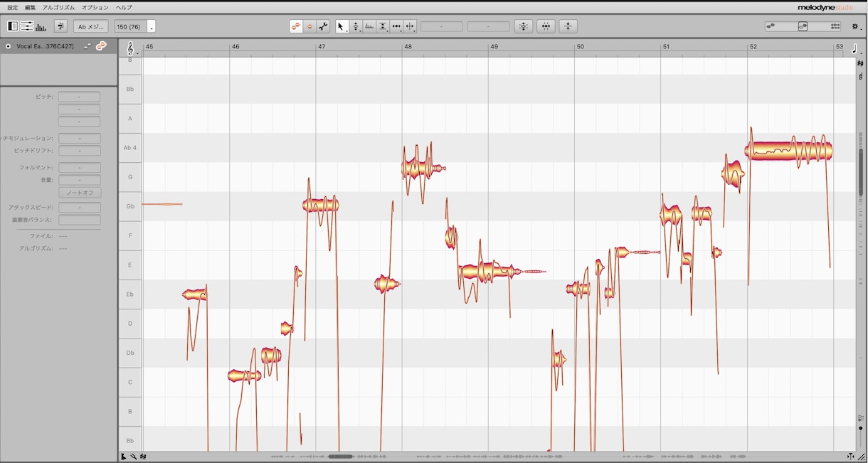Select the amplitude tool
Viewport: 868px width, 463px height.
(x=383, y=26)
